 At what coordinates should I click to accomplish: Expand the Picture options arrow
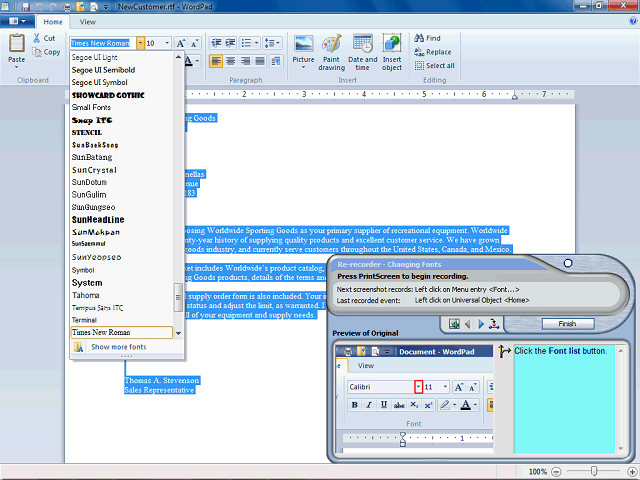coord(303,68)
